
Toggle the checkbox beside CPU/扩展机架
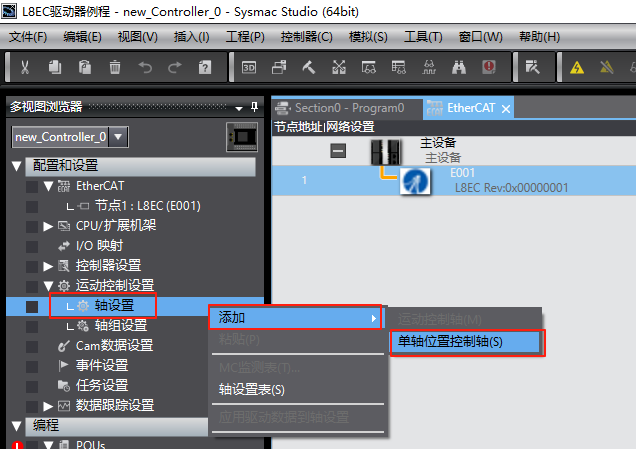coord(32,226)
